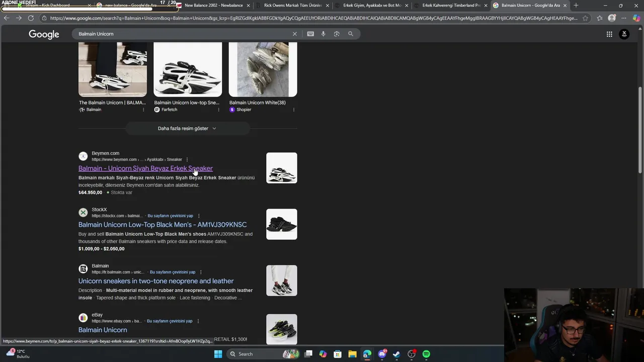The width and height of the screenshot is (644, 362).
Task: Start voice search with the microphone icon
Action: click(323, 34)
